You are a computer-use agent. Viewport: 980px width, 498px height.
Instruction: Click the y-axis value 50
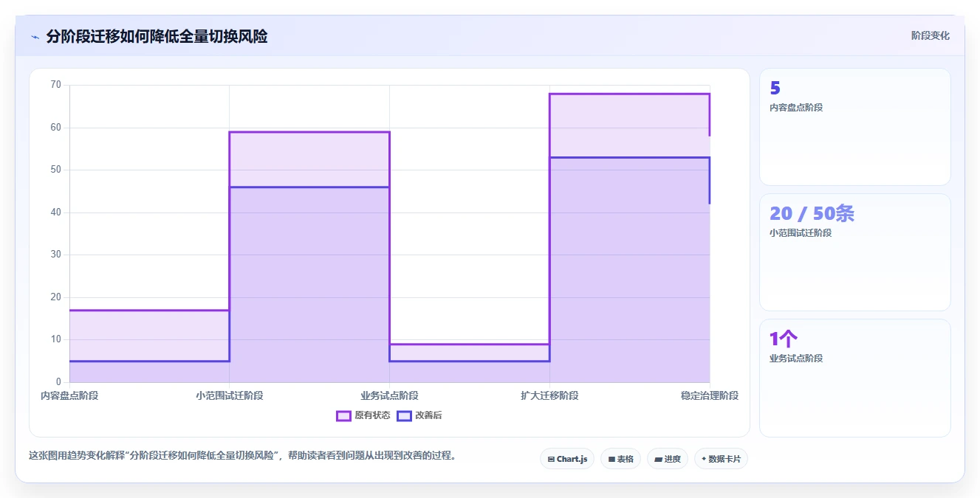coord(56,170)
